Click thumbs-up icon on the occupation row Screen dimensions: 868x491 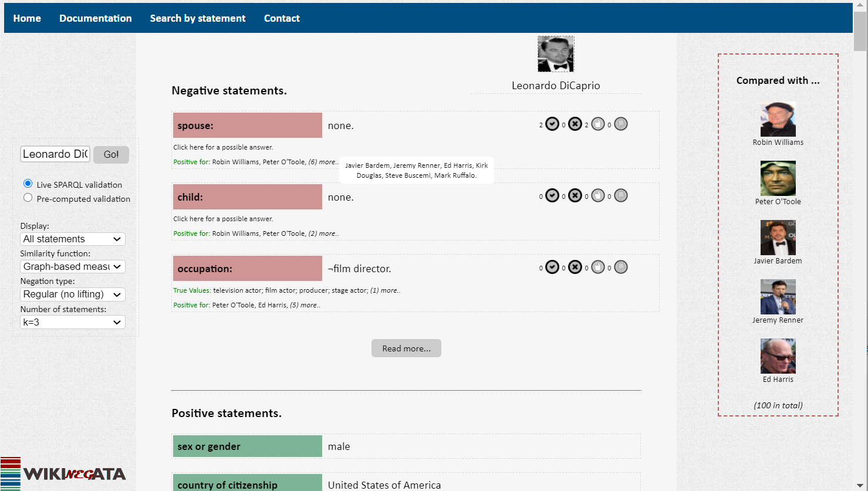[x=598, y=267]
